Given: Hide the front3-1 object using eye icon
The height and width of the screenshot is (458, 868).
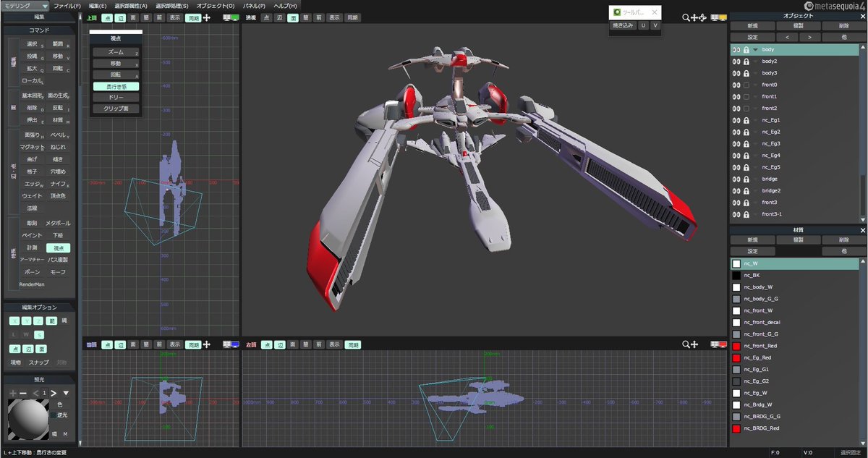Looking at the screenshot, I should tap(736, 214).
